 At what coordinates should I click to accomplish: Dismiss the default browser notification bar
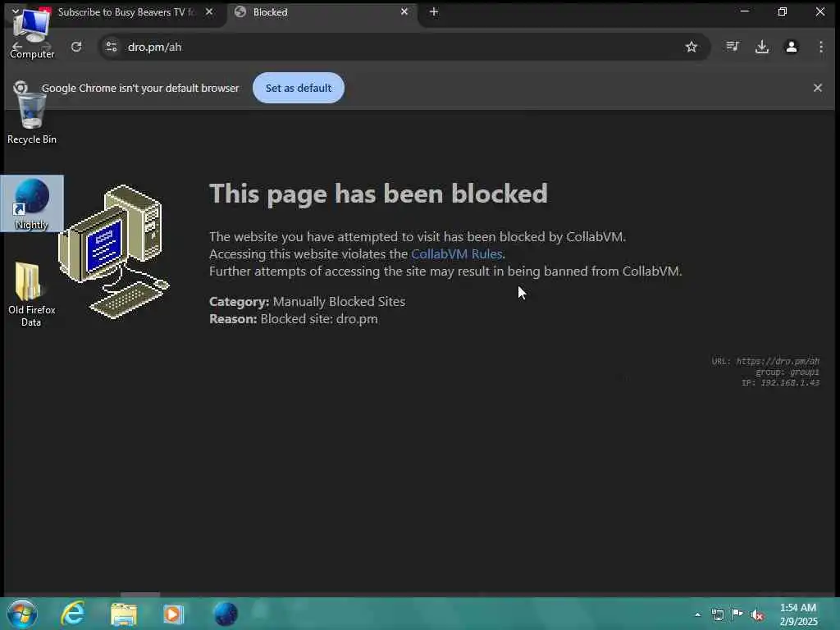coord(818,87)
